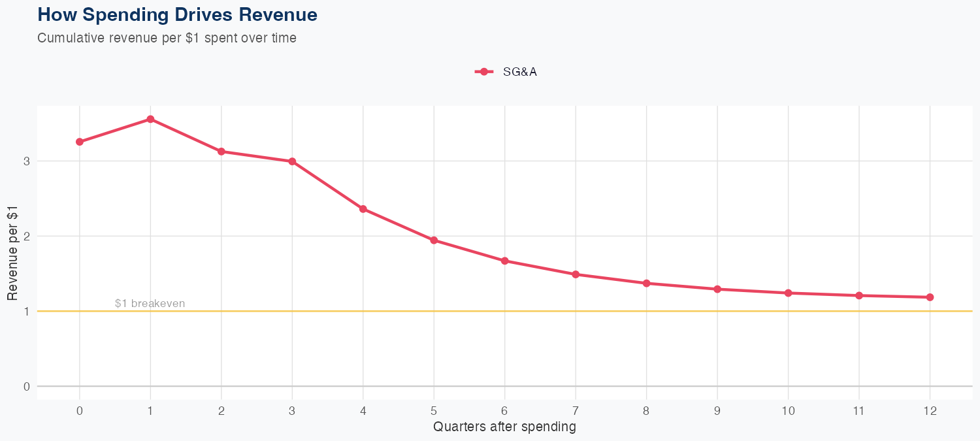The image size is (980, 441).
Task: Click the data point at quarter 6
Action: pos(504,261)
